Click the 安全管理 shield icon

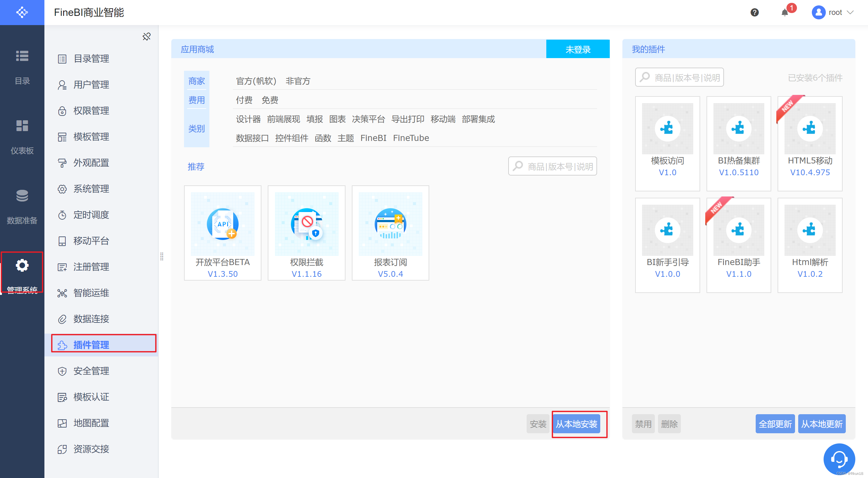click(62, 371)
